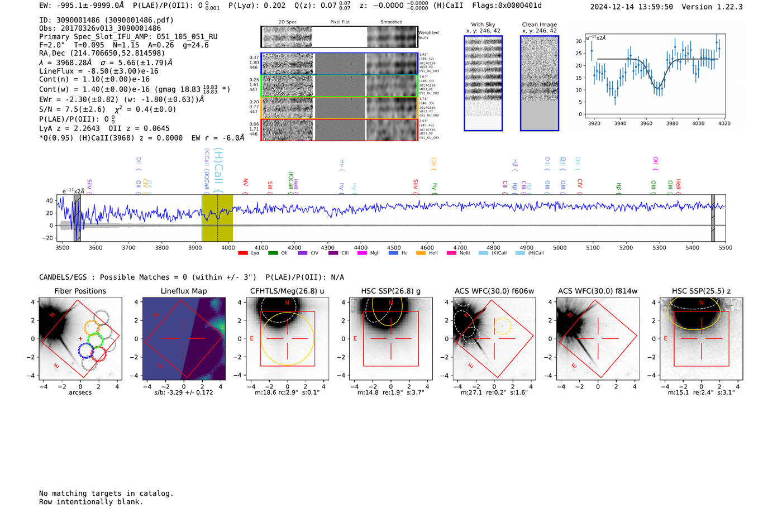The width and height of the screenshot is (782, 532).
Task: Click the 'Cont(n) = 1.10(±0.00)e-16' line
Action: [x=94, y=79]
